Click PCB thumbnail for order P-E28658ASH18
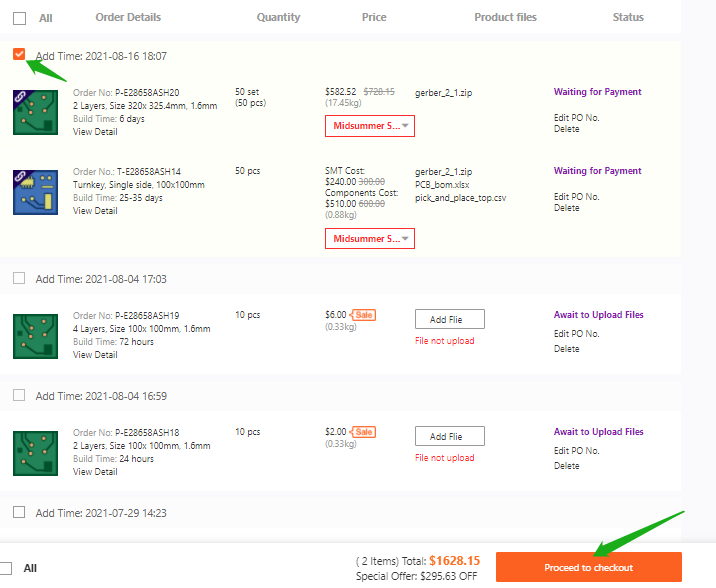This screenshot has width=716, height=588. (34, 452)
